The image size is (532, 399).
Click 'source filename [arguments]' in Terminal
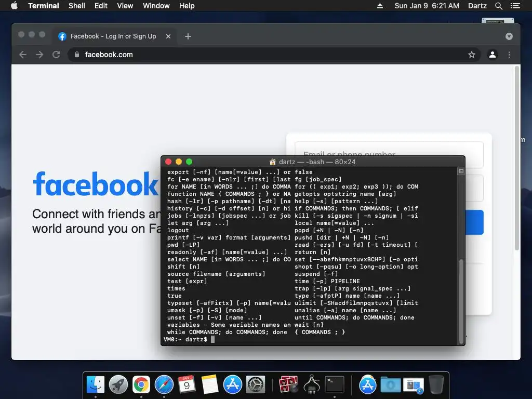point(216,274)
